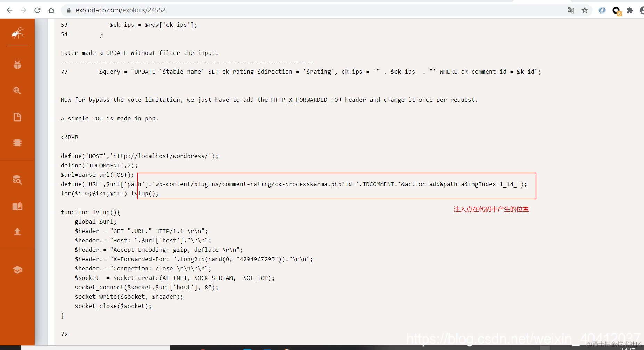The height and width of the screenshot is (350, 644).
Task: Go to browser home page
Action: [51, 10]
